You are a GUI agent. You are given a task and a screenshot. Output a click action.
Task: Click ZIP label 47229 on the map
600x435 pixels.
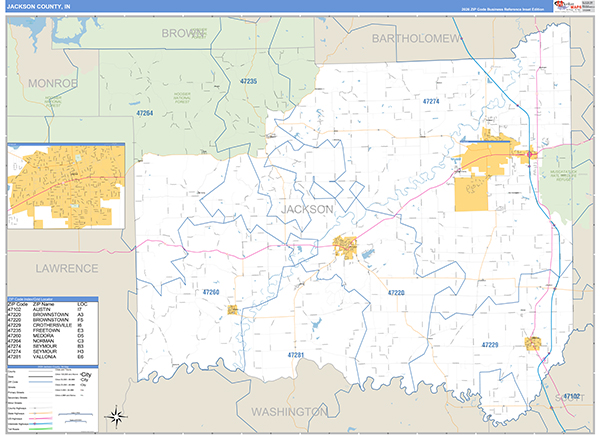[x=490, y=345]
